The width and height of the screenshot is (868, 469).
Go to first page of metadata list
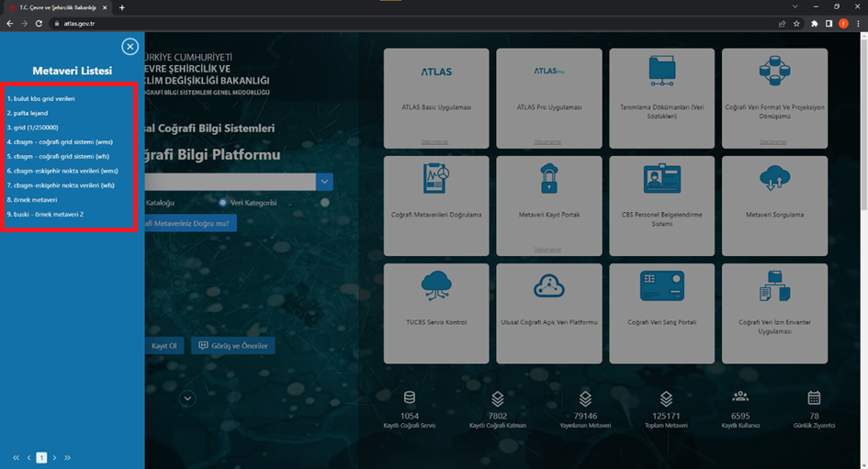click(16, 457)
